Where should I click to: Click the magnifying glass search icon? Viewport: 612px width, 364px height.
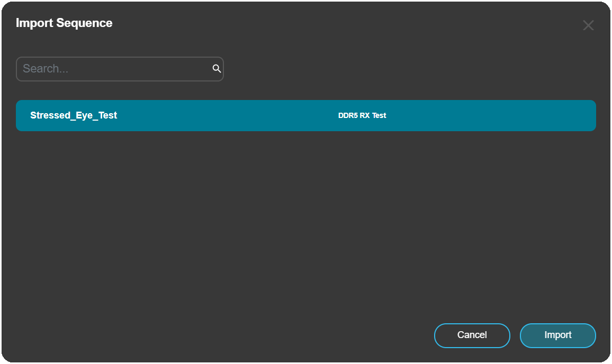(x=216, y=69)
